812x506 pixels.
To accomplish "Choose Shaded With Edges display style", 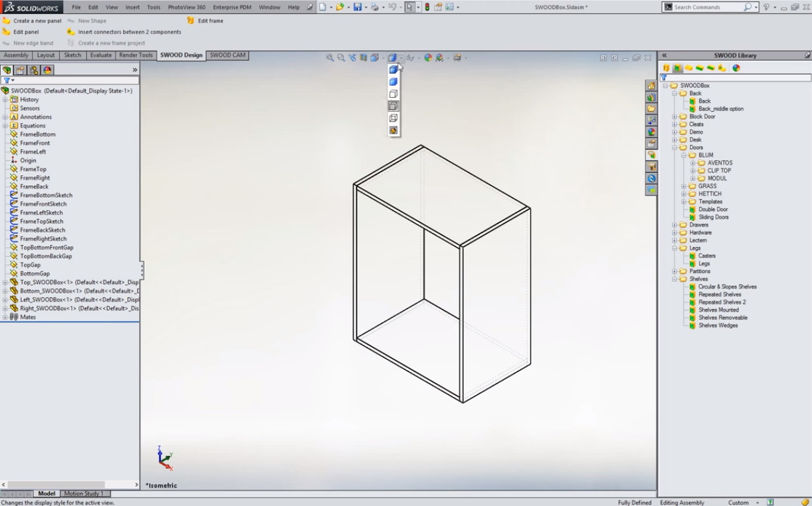I will (x=393, y=70).
